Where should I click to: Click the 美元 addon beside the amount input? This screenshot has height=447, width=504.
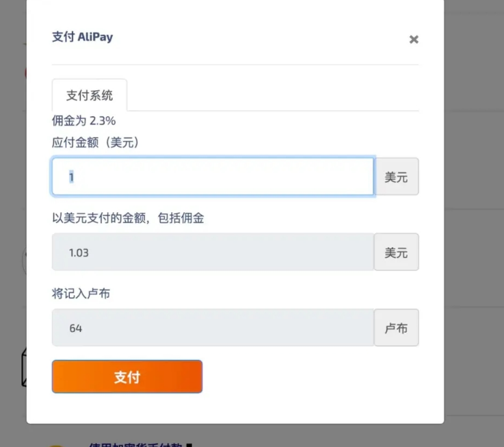pyautogui.click(x=396, y=177)
